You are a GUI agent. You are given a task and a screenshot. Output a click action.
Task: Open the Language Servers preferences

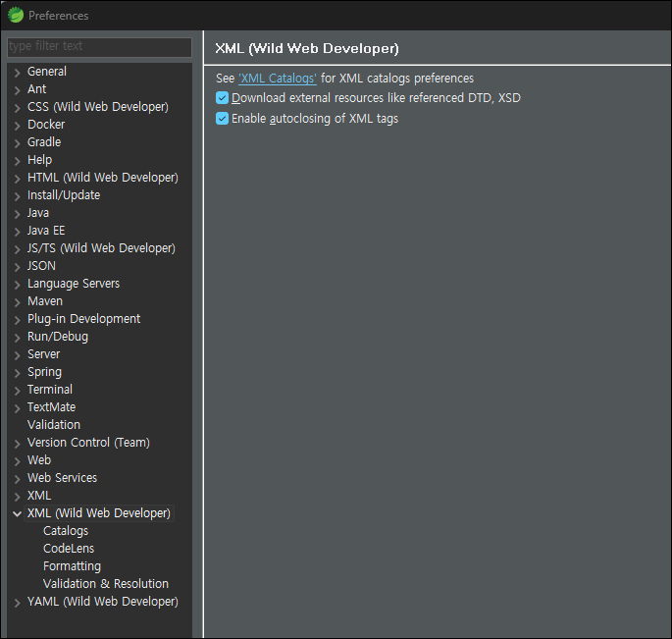click(x=74, y=284)
